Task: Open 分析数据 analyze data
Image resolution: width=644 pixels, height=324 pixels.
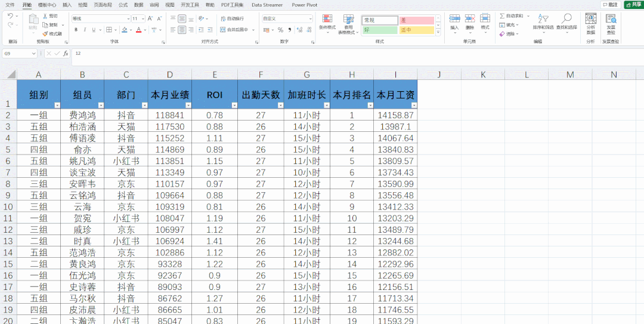Action: 590,23
